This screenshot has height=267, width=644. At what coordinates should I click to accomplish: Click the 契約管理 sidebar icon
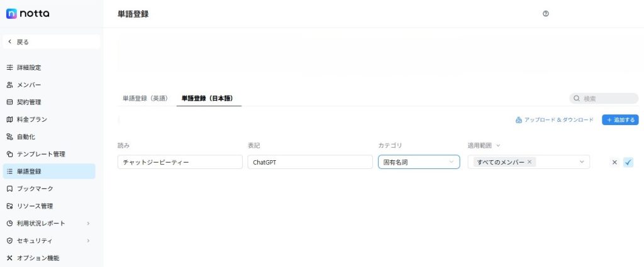tap(9, 102)
